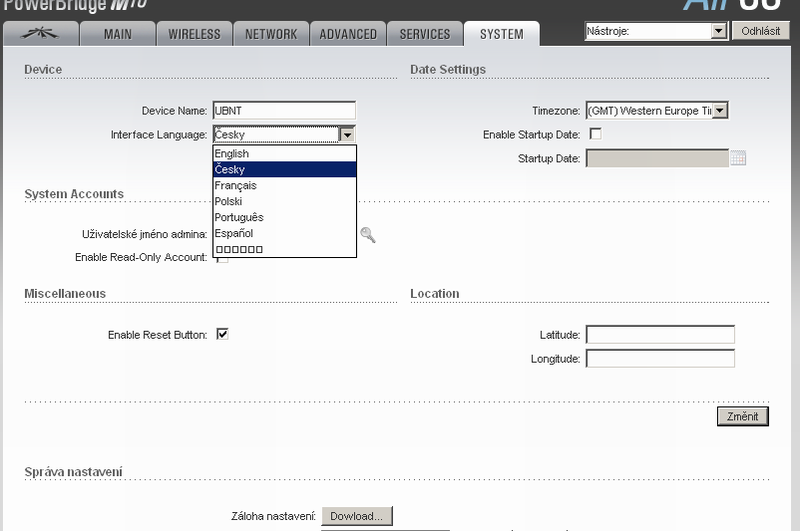This screenshot has height=531, width=800.
Task: Uncheck the Enable Reset Button checkbox
Action: tap(223, 334)
